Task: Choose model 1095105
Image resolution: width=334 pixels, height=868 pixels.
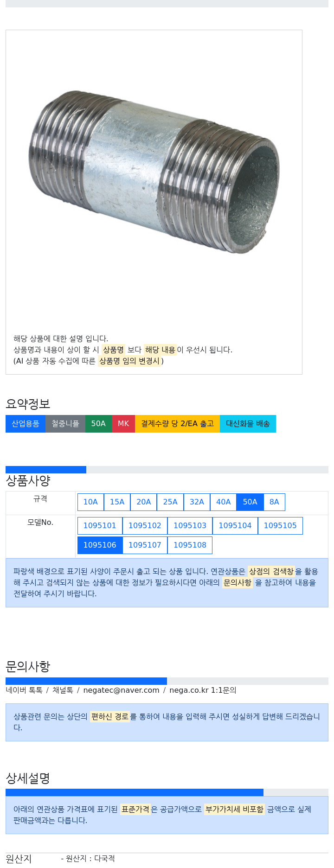Action: point(280,526)
